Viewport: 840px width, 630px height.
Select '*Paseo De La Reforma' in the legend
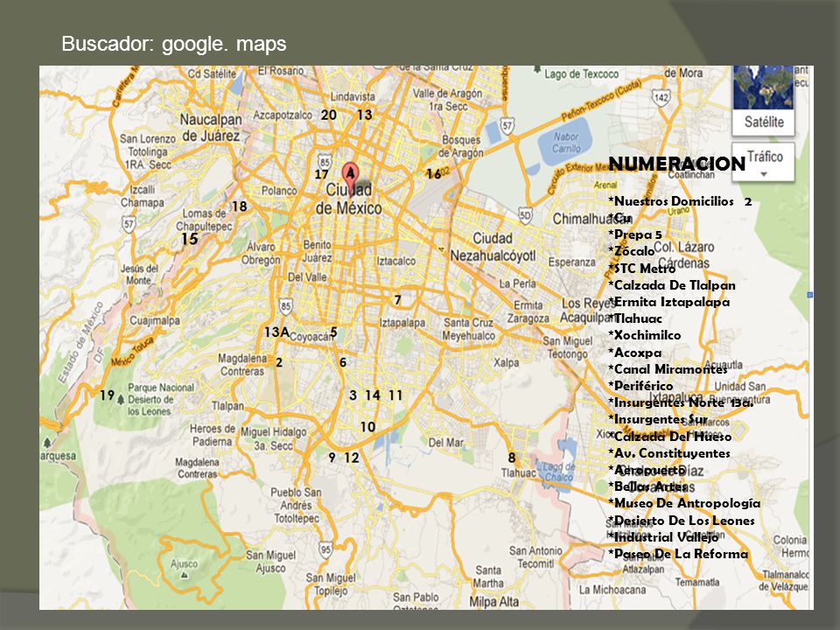pos(678,554)
